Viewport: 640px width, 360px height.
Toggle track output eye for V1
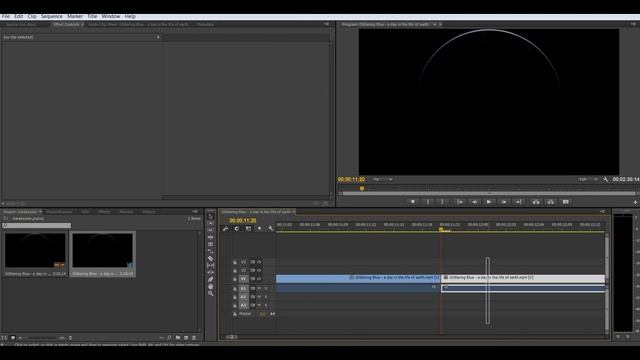[x=259, y=279]
